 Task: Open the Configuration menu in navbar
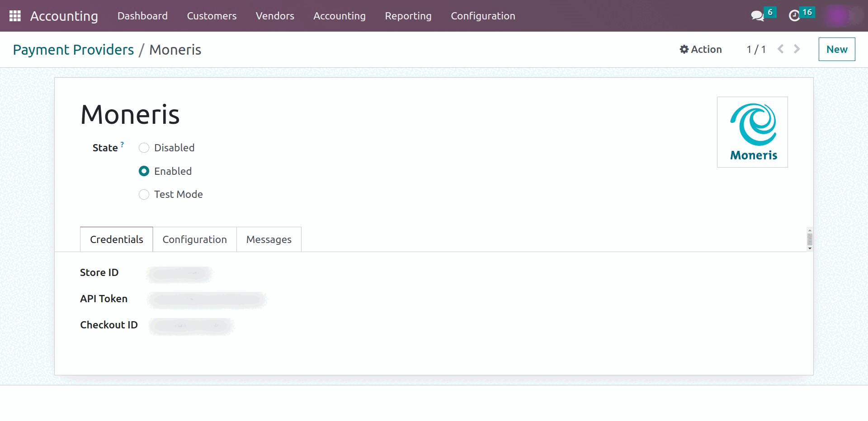click(483, 16)
